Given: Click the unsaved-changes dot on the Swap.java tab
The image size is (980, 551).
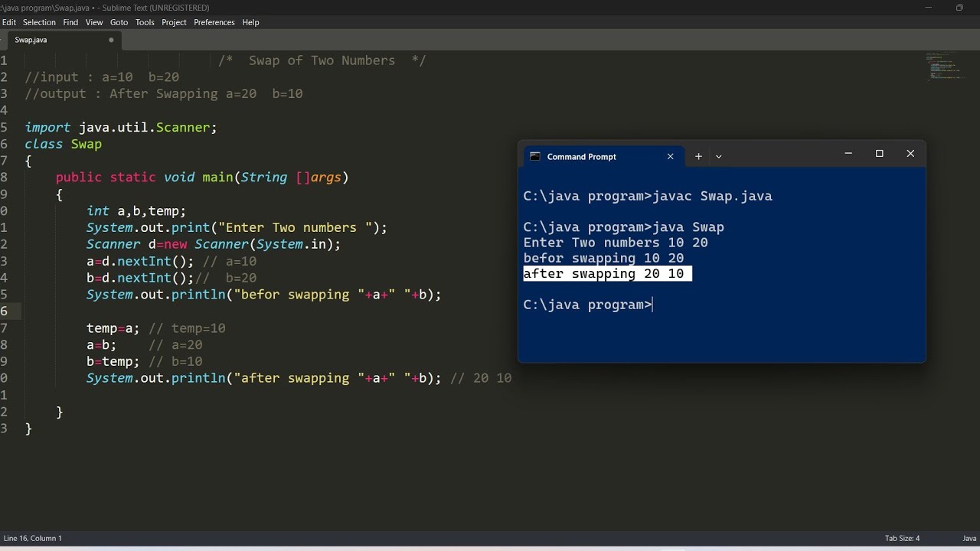Looking at the screenshot, I should pos(111,40).
